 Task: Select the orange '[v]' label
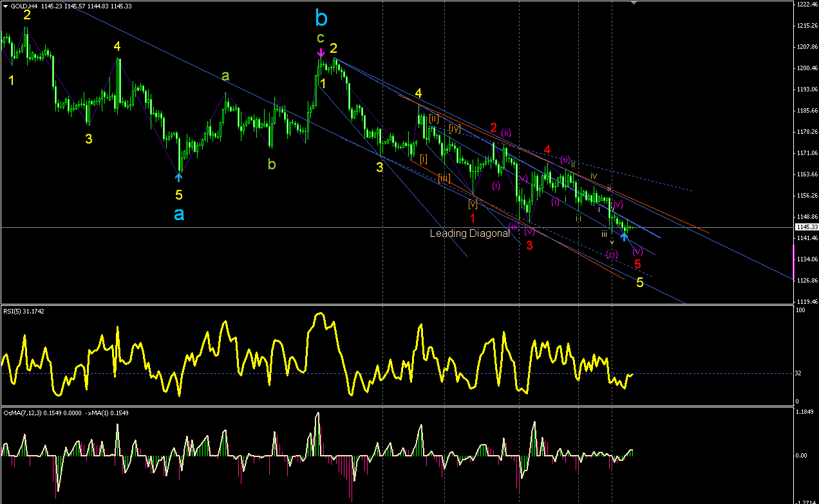point(473,204)
